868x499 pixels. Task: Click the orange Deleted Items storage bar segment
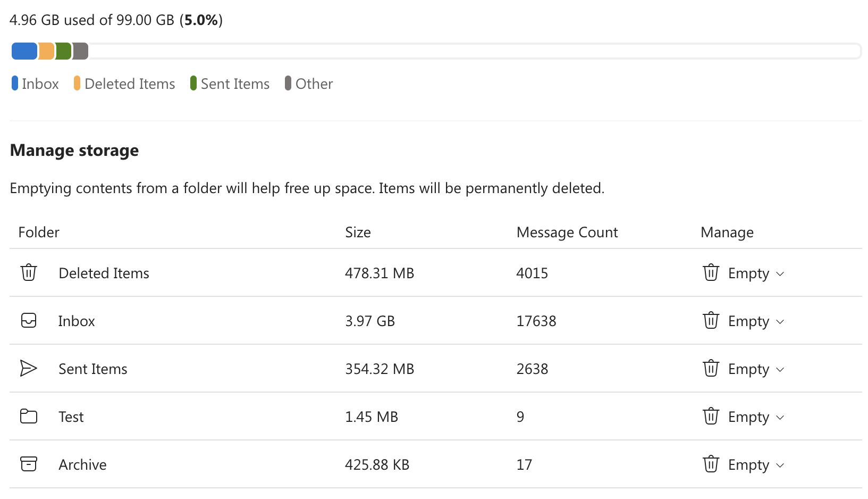point(47,52)
